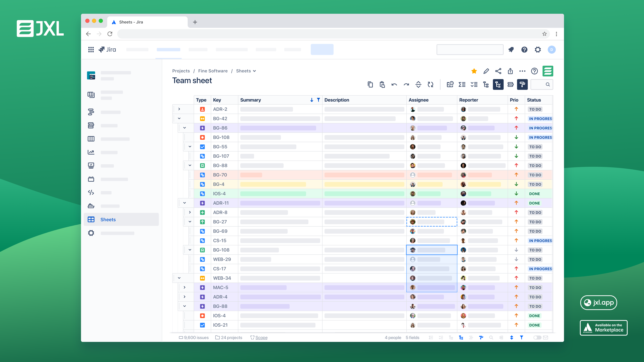
Task: Click the search field in the toolbar
Action: [542, 84]
